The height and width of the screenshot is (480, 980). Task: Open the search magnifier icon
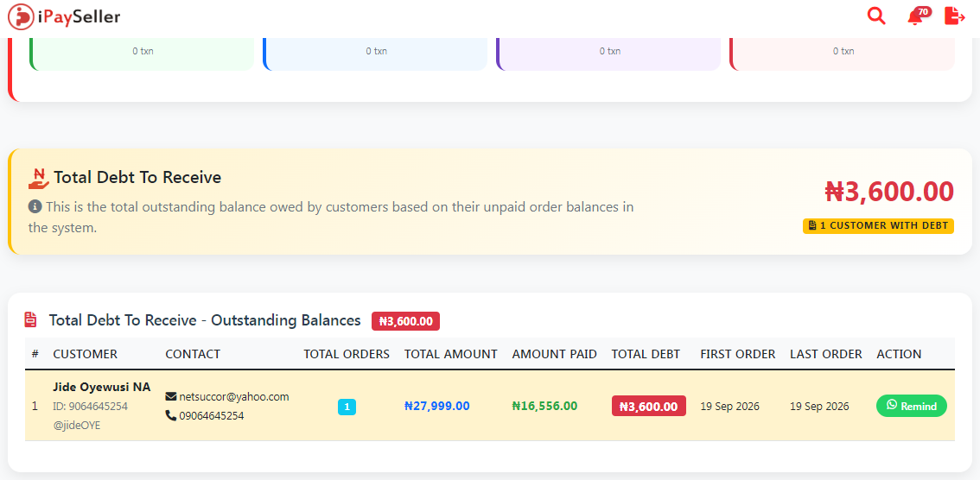pyautogui.click(x=876, y=16)
